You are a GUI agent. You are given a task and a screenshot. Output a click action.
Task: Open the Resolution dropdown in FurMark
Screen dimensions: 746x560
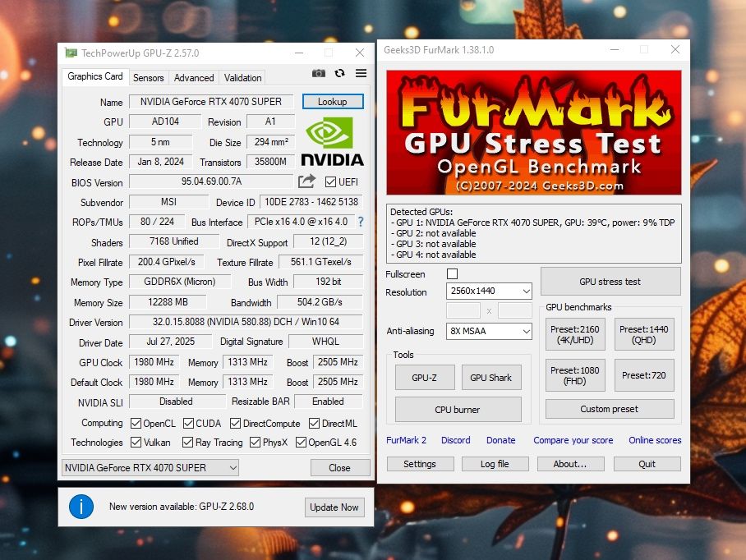click(x=489, y=291)
